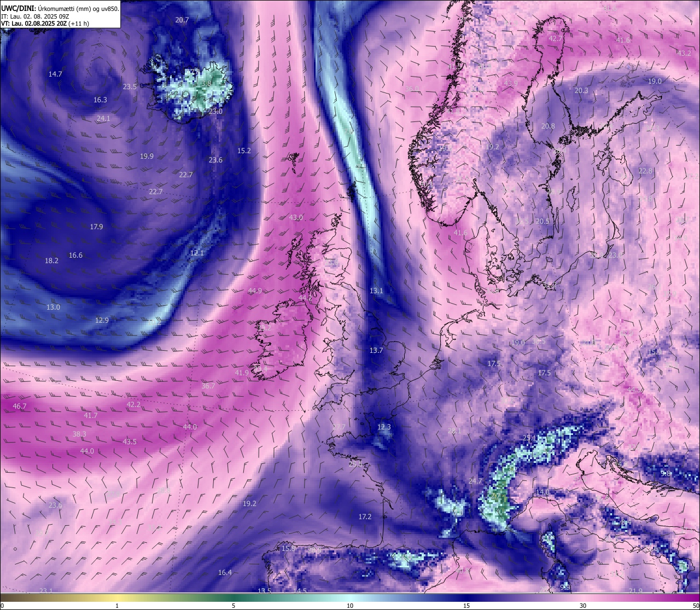Click the 42.7 value over northern Scandinavia
This screenshot has width=700, height=610.
[555, 38]
